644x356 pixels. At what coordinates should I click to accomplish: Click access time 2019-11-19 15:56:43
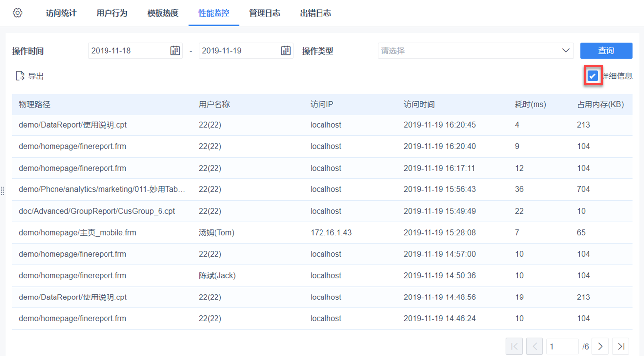click(x=439, y=189)
